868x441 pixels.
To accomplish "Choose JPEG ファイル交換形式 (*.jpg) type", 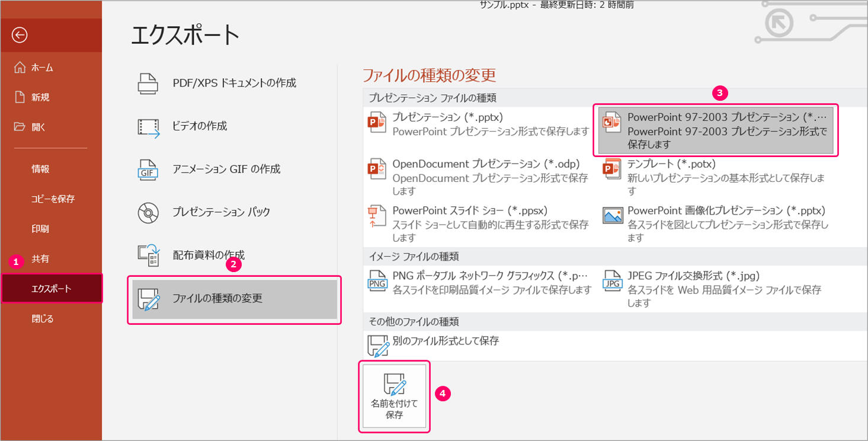I will click(x=716, y=289).
